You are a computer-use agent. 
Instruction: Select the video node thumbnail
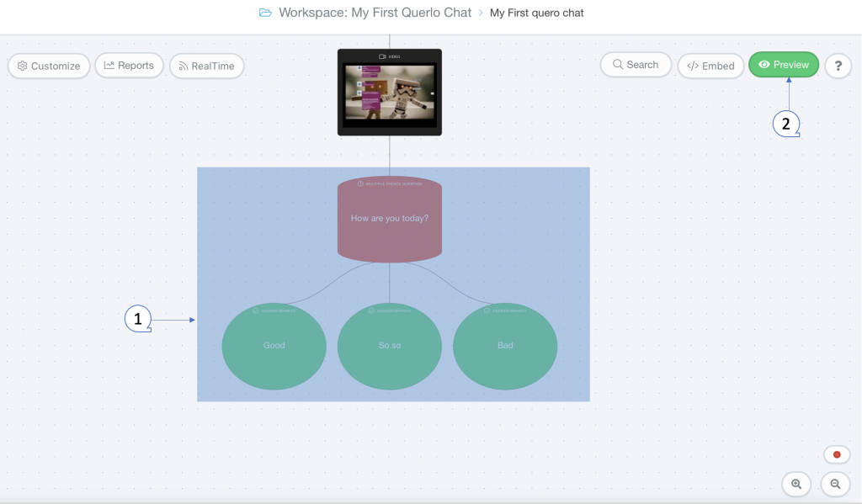pos(389,93)
